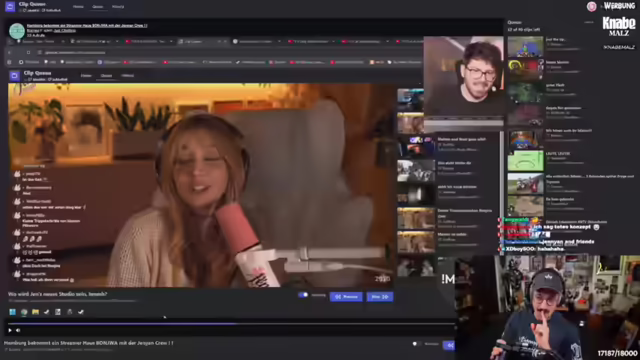Click the blue Next button
This screenshot has height=360, width=640.
380,297
